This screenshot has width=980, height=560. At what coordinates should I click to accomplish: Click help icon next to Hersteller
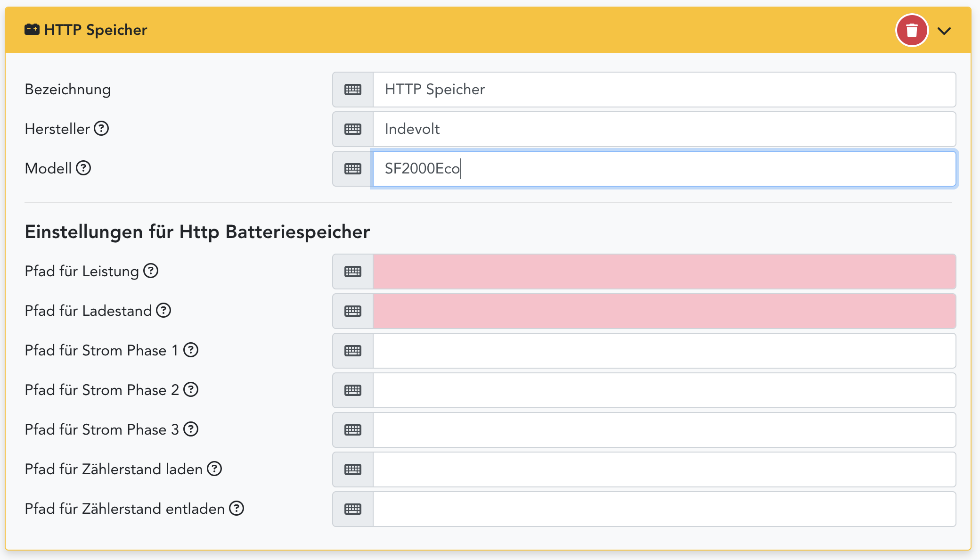point(101,128)
